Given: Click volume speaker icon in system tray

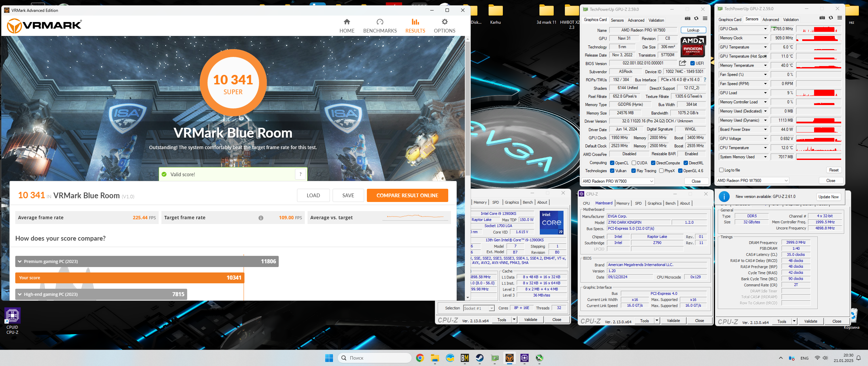Looking at the screenshot, I should pyautogui.click(x=825, y=358).
